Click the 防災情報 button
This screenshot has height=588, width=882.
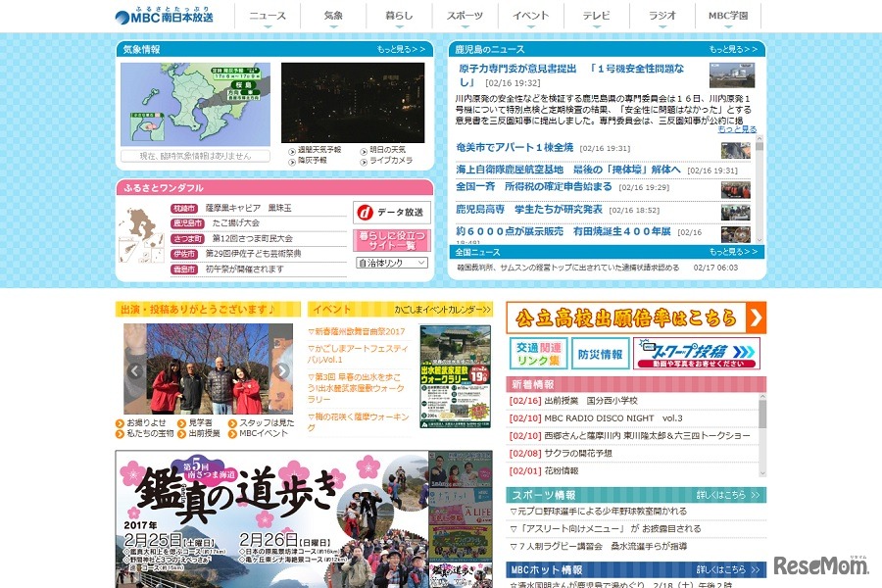pyautogui.click(x=601, y=354)
